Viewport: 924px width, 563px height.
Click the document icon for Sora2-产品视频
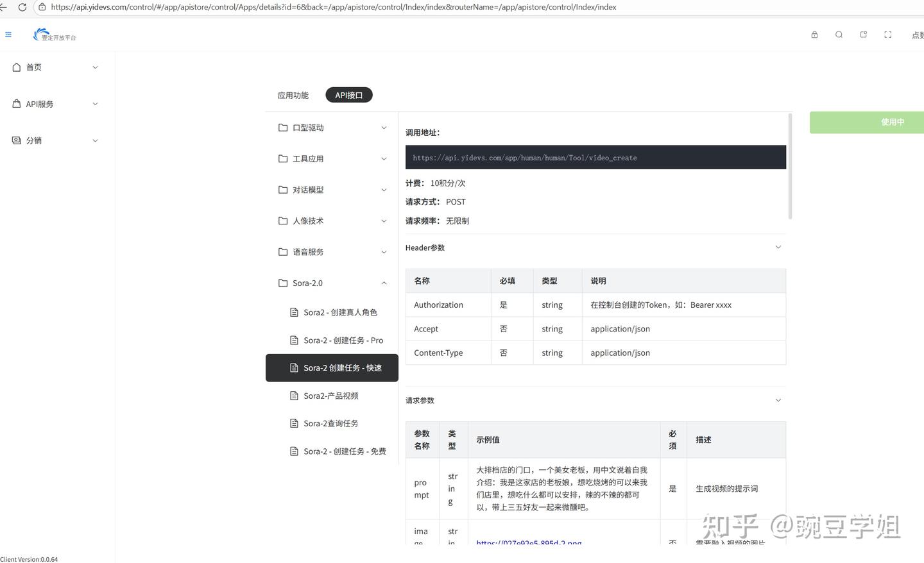pos(294,396)
